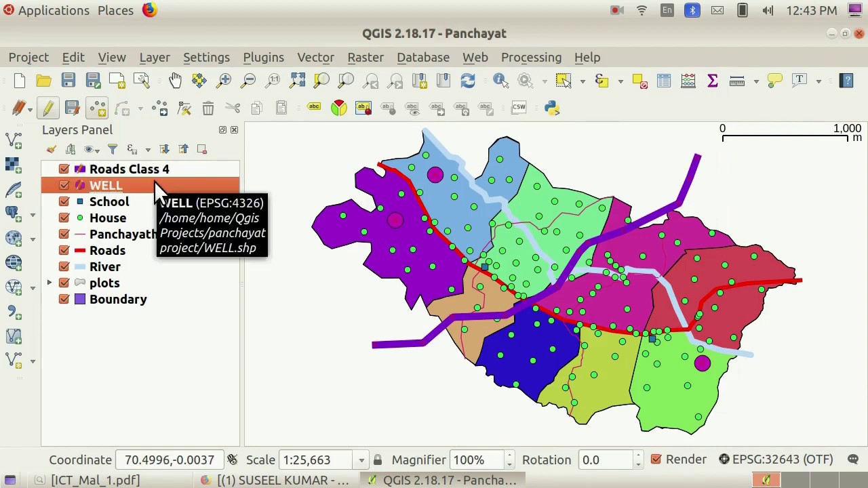Deselect features from all layers
This screenshot has width=868, height=488.
(x=639, y=81)
